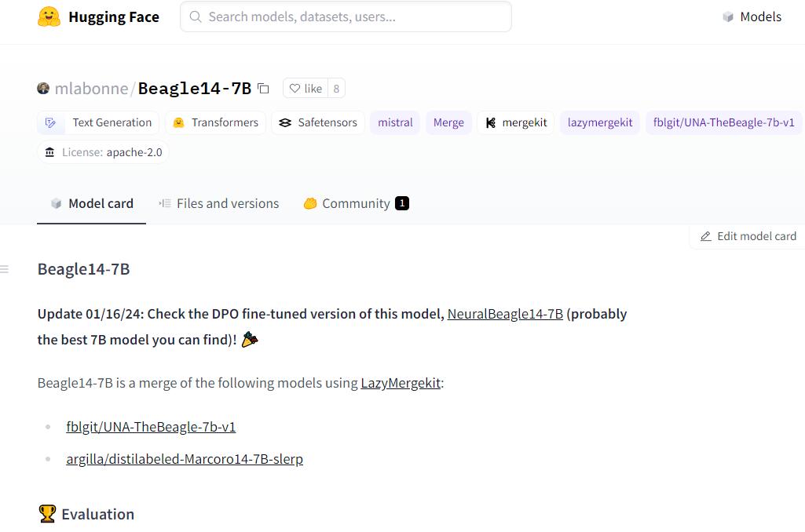Image resolution: width=805 pixels, height=532 pixels.
Task: Click the Beagle14-7B heading
Action: (84, 269)
